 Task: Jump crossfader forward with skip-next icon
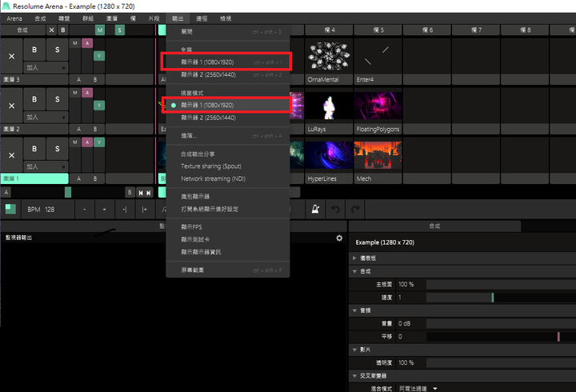coord(149,193)
